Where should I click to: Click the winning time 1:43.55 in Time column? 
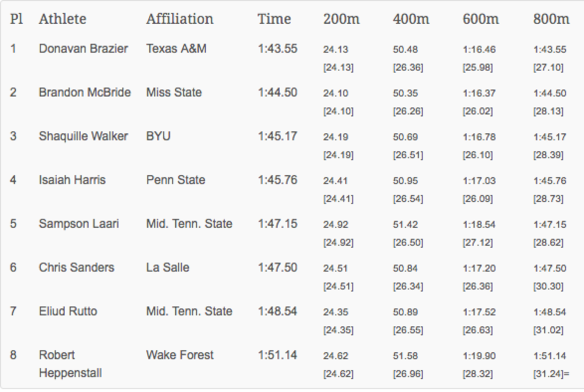[277, 48]
